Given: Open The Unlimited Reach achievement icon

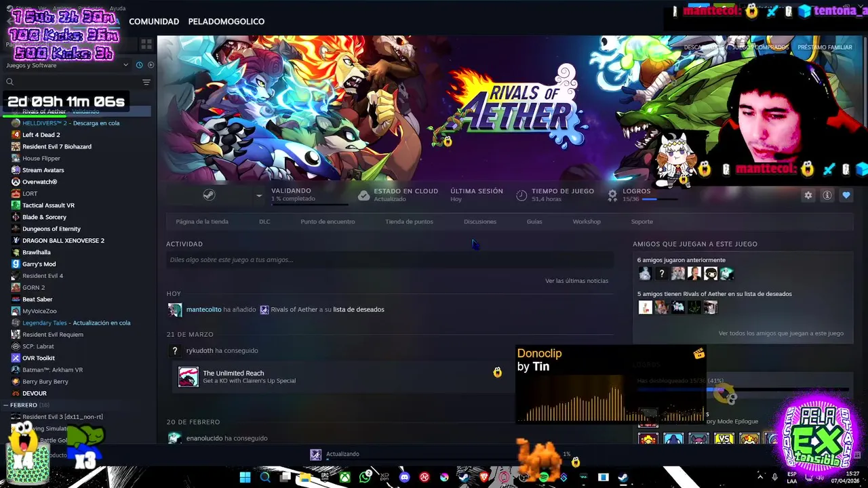Looking at the screenshot, I should coord(189,377).
